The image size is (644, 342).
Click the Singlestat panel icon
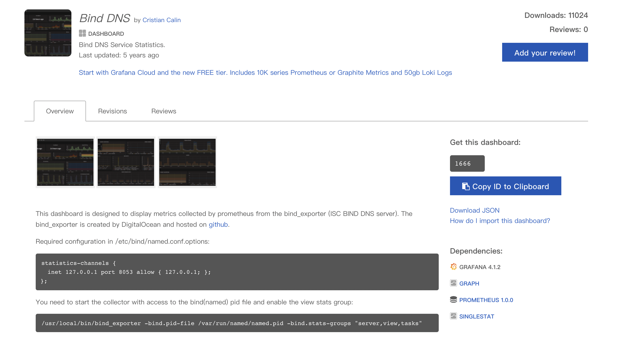453,316
